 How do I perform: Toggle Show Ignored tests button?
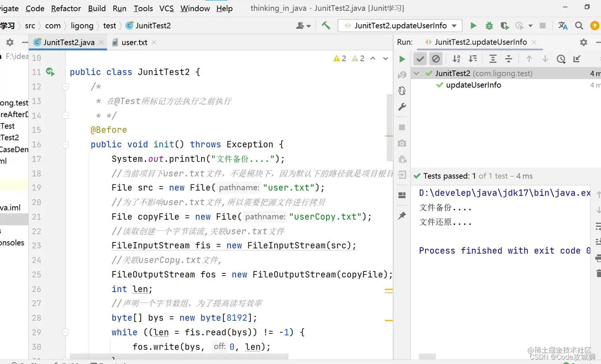pyautogui.click(x=436, y=59)
